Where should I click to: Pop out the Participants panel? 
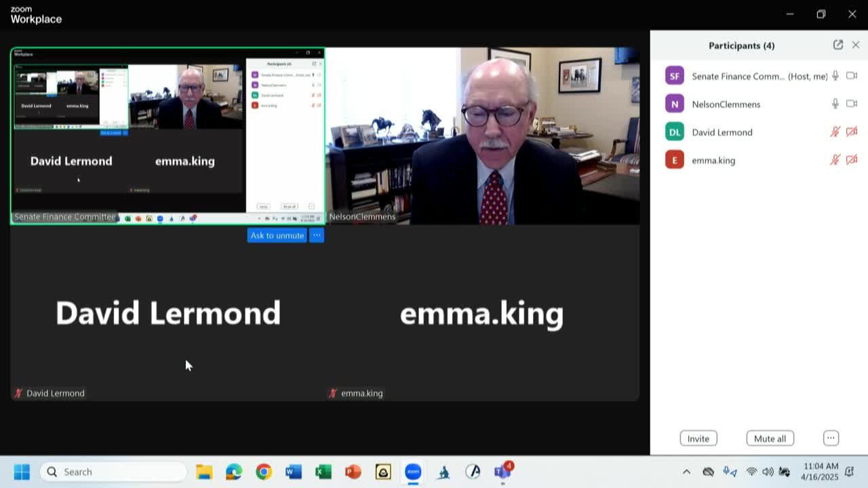(x=838, y=45)
